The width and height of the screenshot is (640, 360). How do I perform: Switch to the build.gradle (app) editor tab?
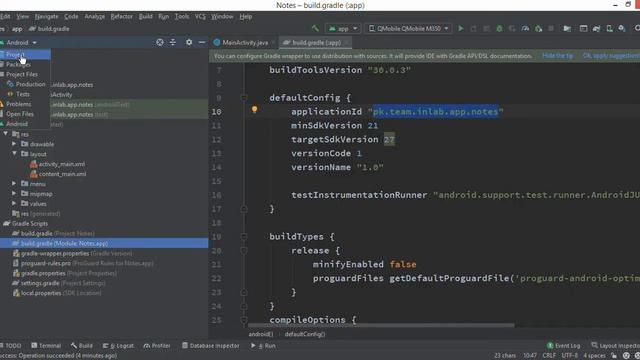316,42
